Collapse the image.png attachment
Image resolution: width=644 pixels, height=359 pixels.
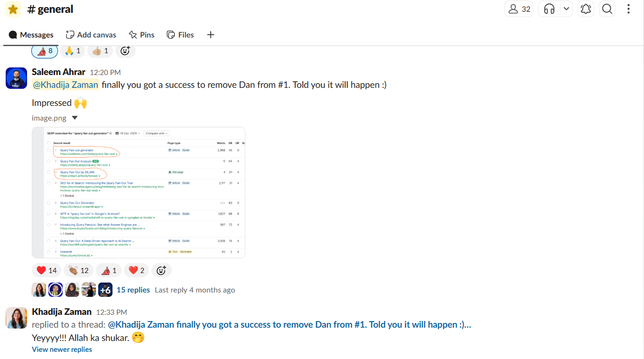[x=75, y=118]
